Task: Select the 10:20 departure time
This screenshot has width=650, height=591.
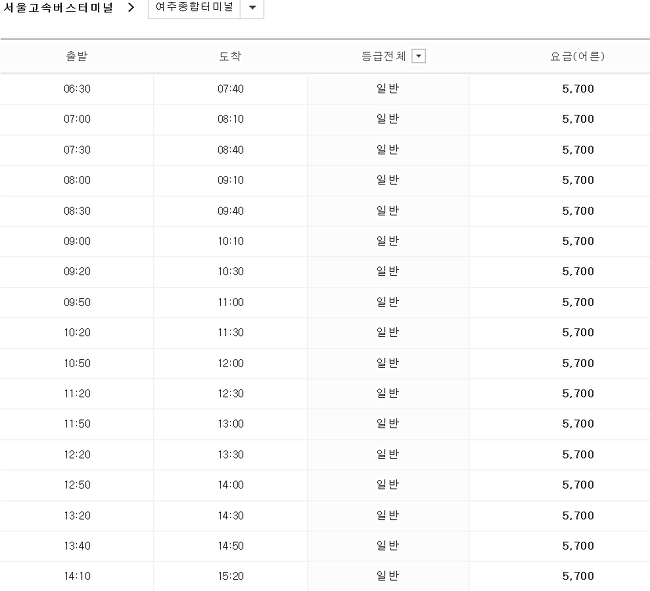Action: [x=77, y=332]
